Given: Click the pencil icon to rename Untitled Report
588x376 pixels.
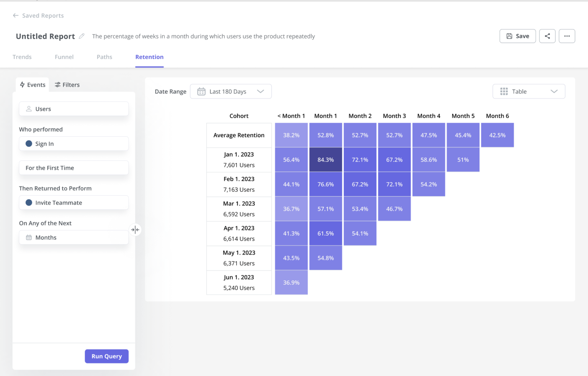Looking at the screenshot, I should [82, 36].
